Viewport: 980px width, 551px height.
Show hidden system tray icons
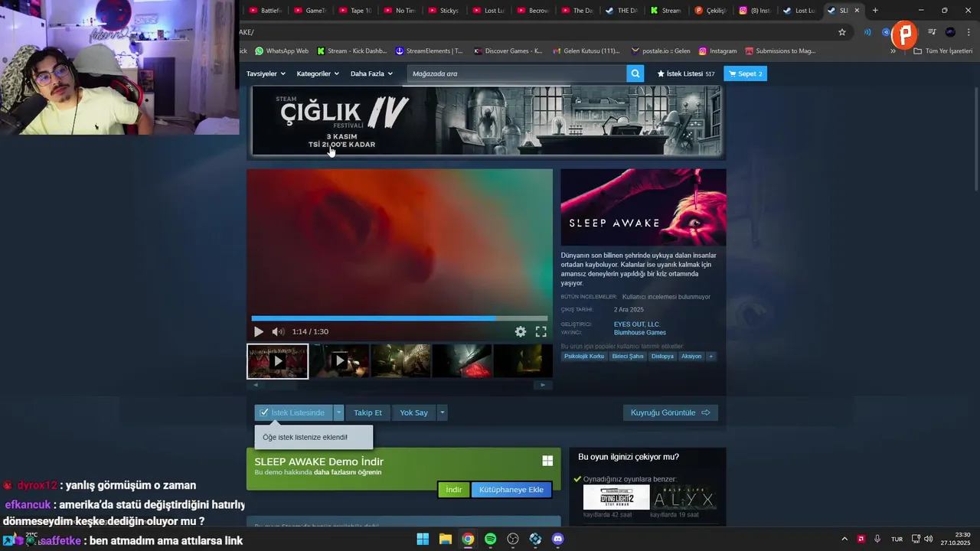(844, 539)
